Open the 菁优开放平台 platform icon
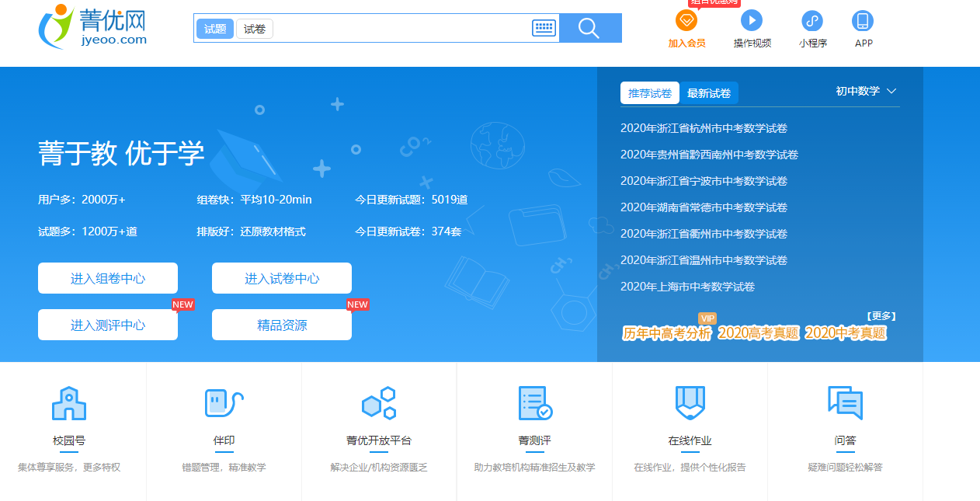Screen dimensions: 980x501 (x=379, y=402)
